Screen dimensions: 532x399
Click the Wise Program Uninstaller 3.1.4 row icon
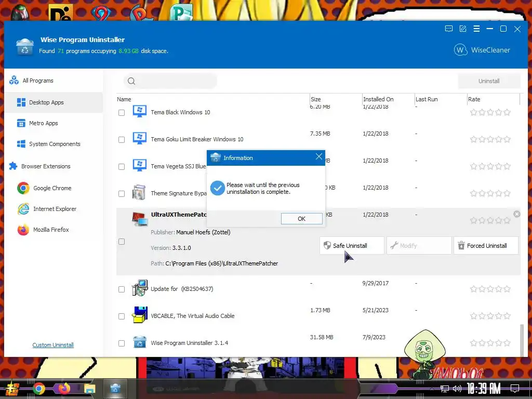(139, 342)
